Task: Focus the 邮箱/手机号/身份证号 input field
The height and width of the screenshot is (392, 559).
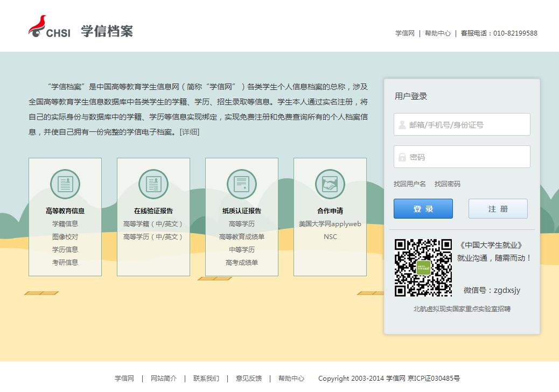Action: [x=462, y=124]
